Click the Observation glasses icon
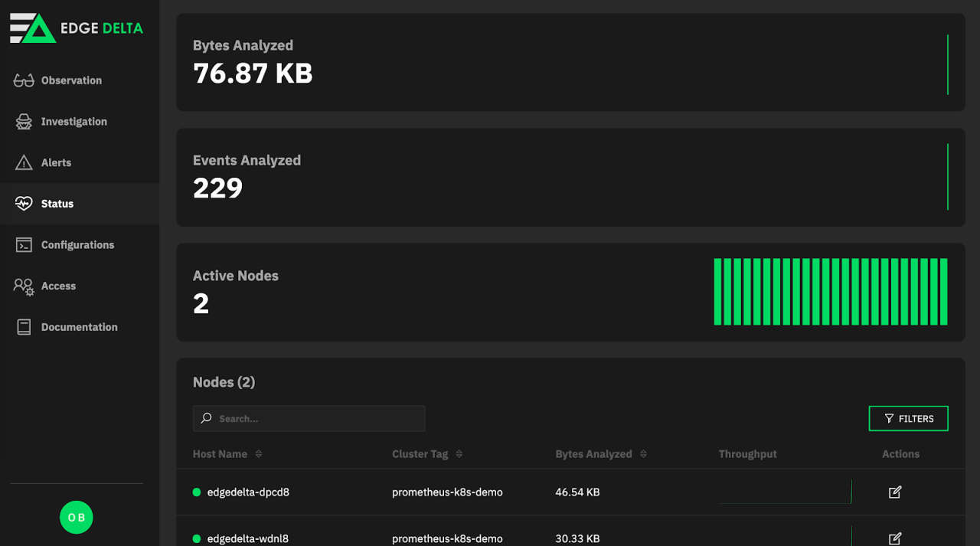 coord(24,80)
